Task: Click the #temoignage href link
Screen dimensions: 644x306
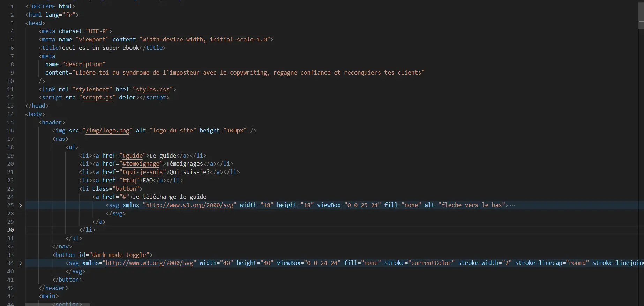Action: (141, 164)
